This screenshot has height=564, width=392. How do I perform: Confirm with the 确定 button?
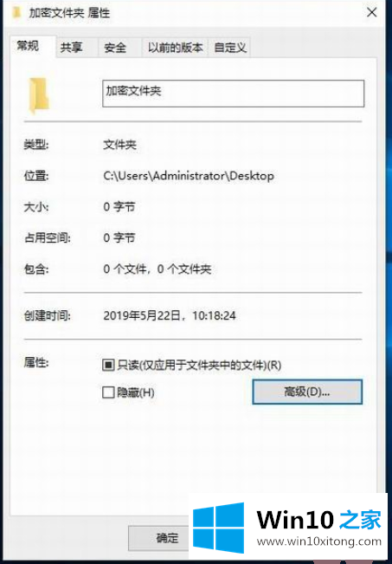[167, 538]
